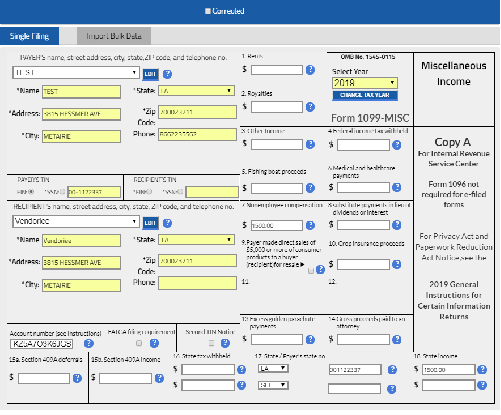Expand the recipient State dropdown
This screenshot has height=415, width=501.
click(196, 240)
